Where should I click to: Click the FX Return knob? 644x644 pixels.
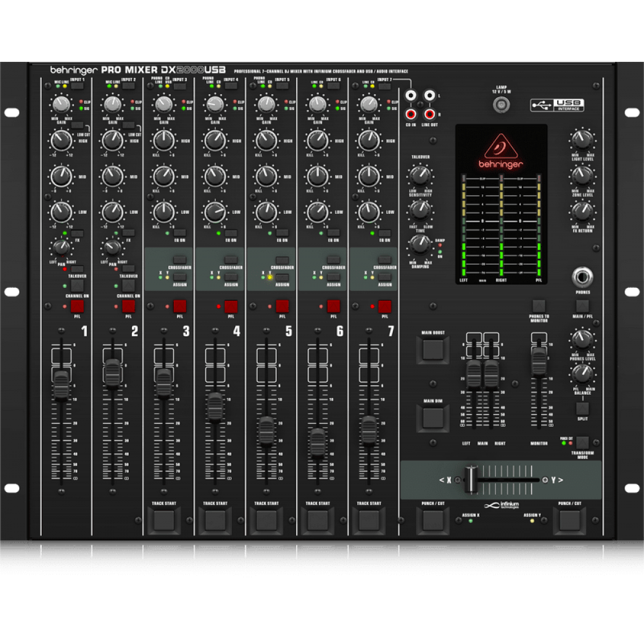582,211
